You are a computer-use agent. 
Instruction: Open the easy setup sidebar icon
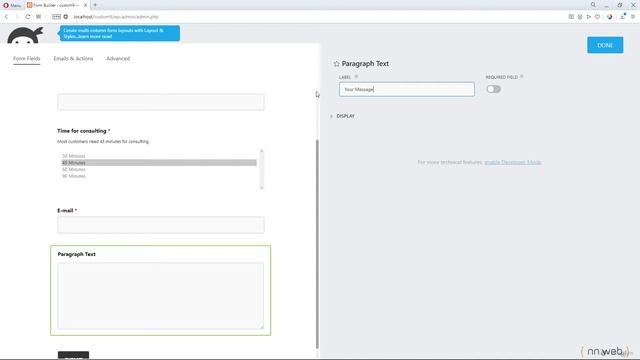(633, 17)
